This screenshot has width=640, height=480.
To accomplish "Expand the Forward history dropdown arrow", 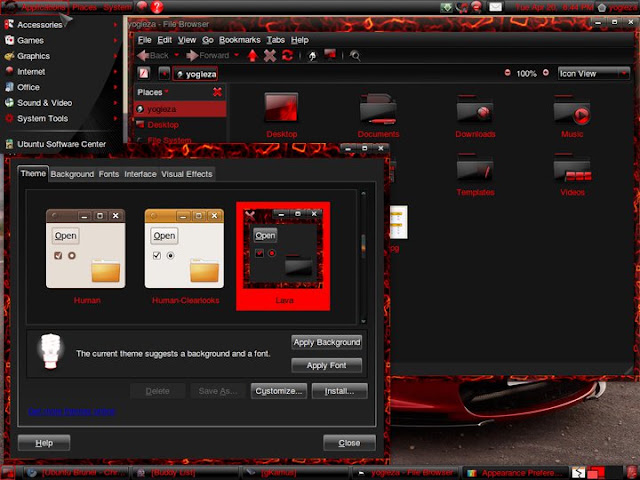I will (236, 55).
